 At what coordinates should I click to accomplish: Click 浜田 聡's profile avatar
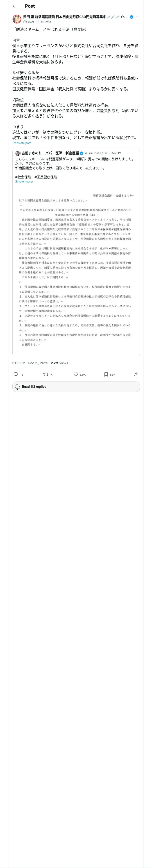(x=17, y=19)
